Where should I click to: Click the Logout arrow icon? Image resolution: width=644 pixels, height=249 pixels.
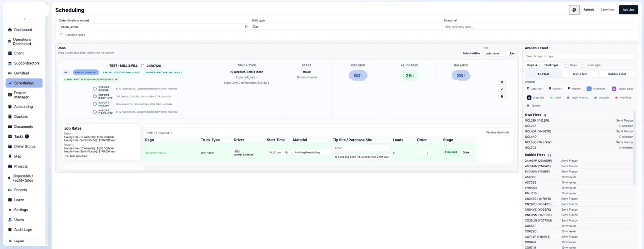[10, 241]
